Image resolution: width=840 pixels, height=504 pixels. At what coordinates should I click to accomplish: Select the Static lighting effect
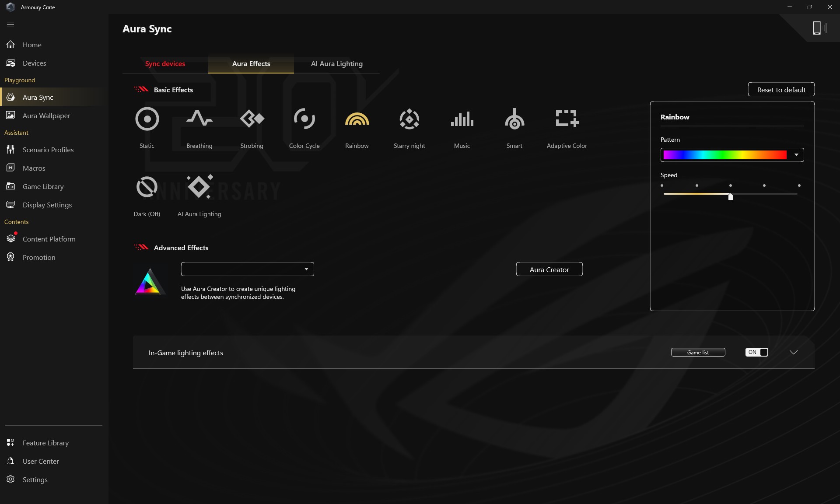coord(147,119)
